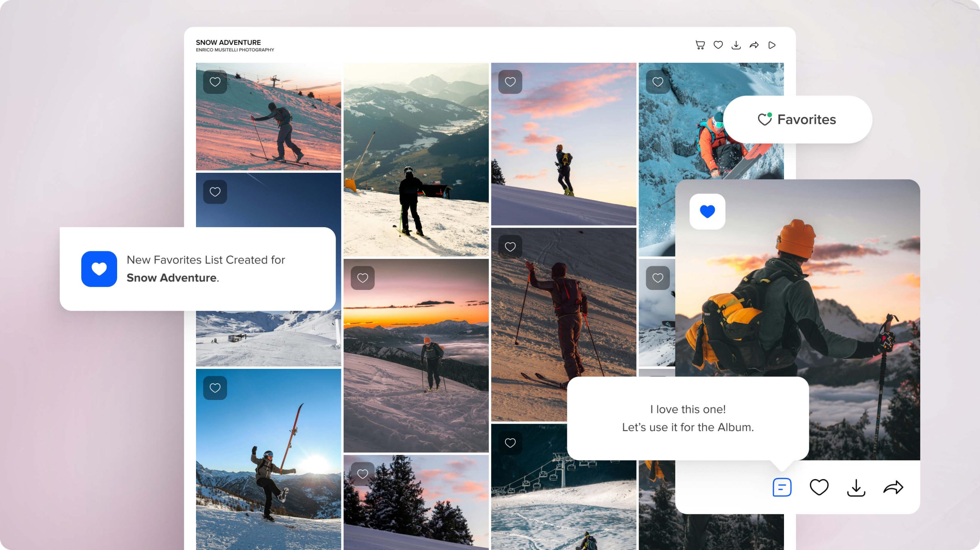Open the shopping cart icon in header
980x550 pixels.
point(700,45)
